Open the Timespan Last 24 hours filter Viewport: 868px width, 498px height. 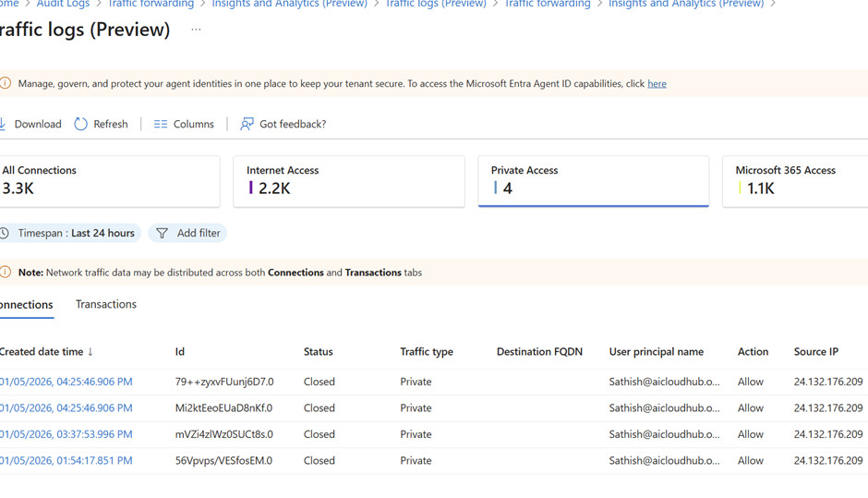pyautogui.click(x=76, y=234)
